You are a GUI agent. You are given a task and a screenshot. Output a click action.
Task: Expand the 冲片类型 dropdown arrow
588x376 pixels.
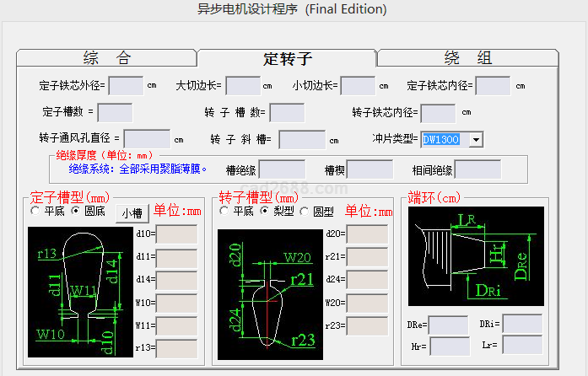(x=476, y=139)
